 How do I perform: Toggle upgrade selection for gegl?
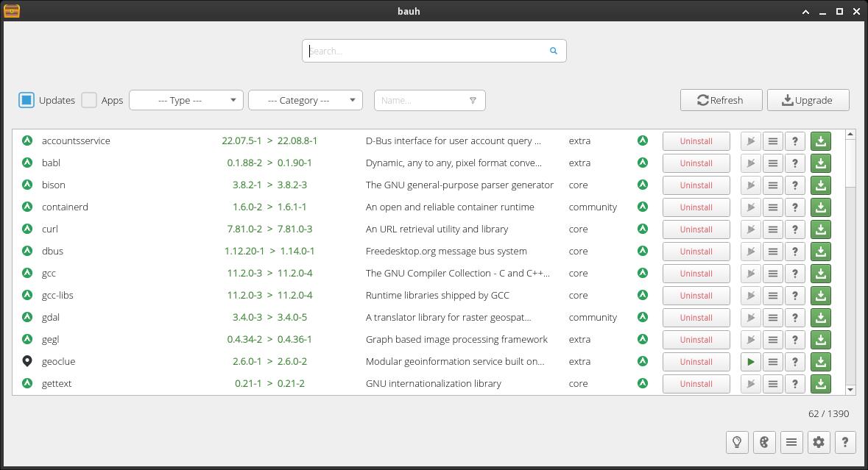820,340
